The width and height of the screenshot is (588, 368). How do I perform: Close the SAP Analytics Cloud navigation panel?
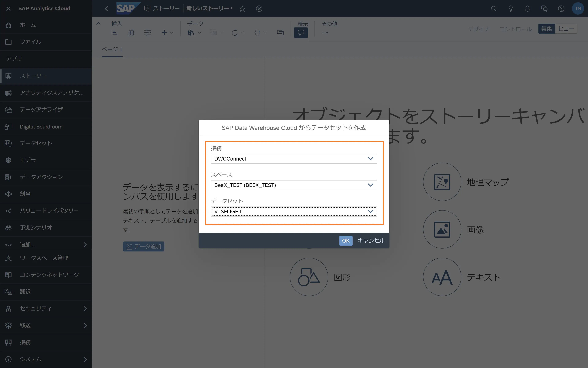pos(8,9)
